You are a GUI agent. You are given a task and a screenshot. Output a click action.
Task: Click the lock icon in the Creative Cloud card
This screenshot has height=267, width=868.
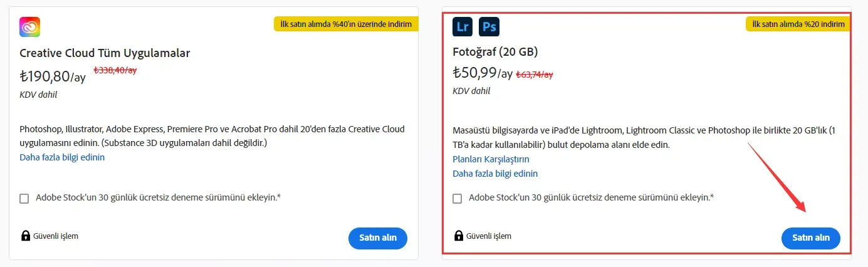tap(26, 236)
